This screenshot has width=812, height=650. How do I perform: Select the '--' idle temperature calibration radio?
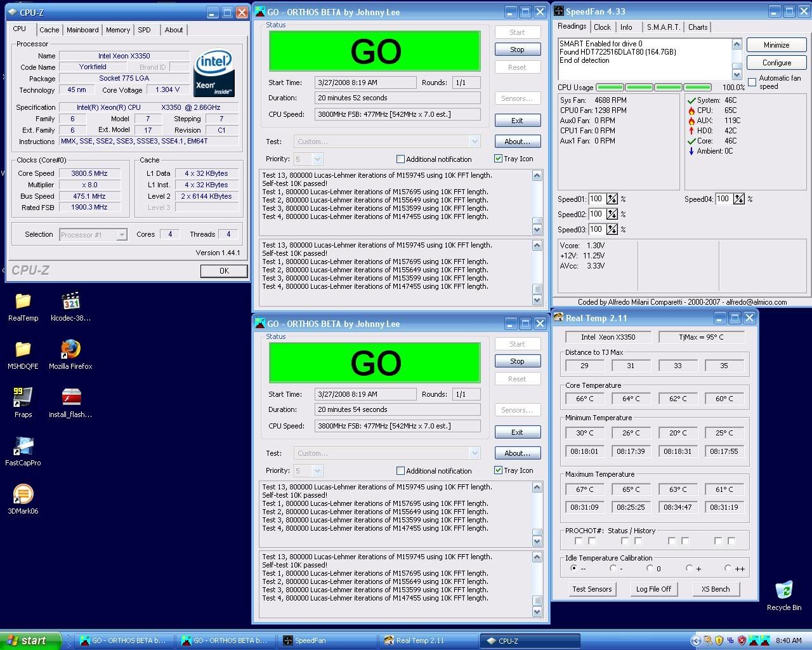[573, 569]
